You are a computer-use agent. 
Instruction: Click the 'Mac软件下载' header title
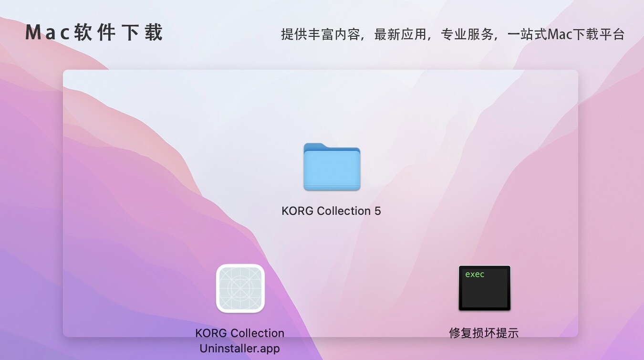[94, 32]
